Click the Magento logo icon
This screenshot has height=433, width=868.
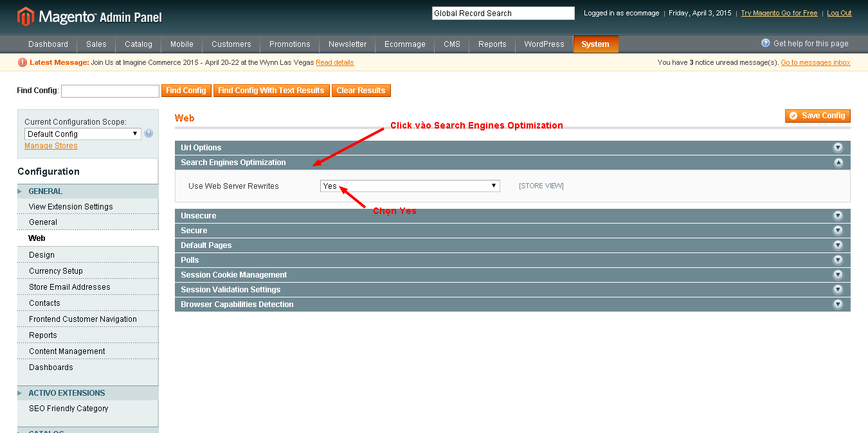26,16
